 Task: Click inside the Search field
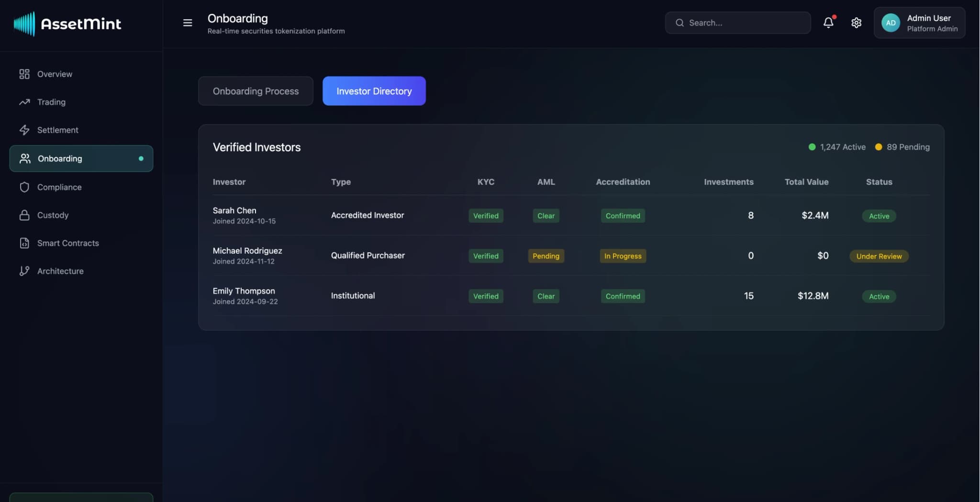(737, 22)
